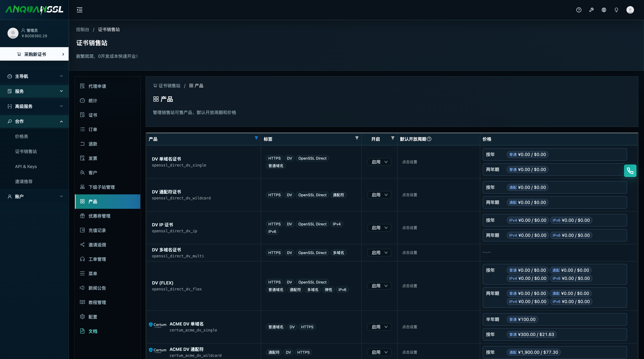
Task: Collapse the 合作 sidebar section
Action: pos(34,121)
